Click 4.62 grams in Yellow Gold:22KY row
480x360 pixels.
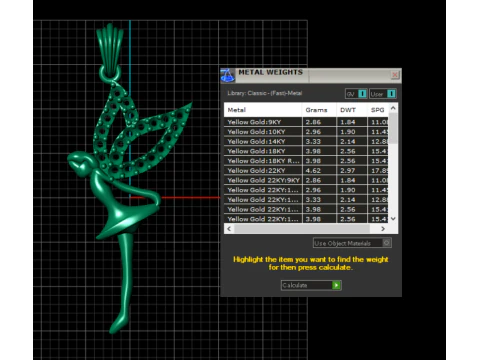coord(313,171)
